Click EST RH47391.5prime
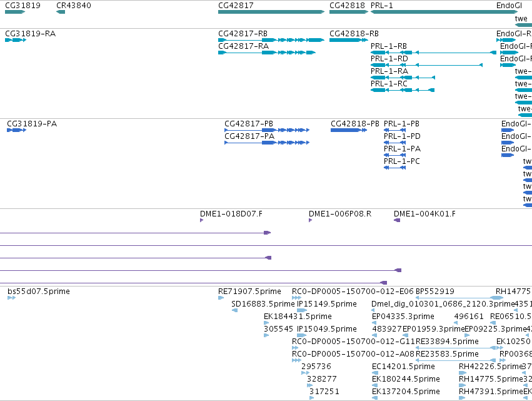This screenshot has height=401, width=532. pyautogui.click(x=463, y=398)
